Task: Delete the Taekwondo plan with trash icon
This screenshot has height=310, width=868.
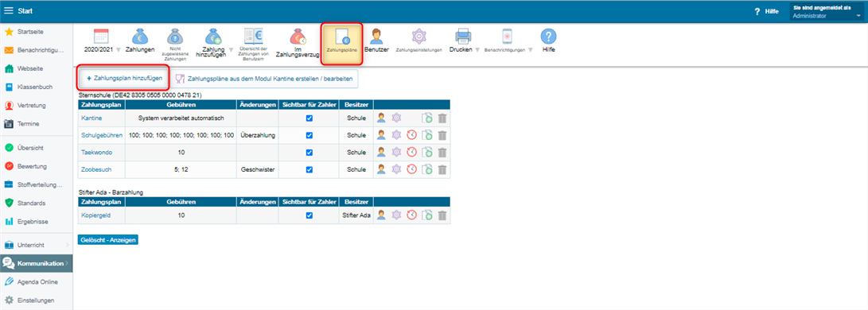Action: 442,152
